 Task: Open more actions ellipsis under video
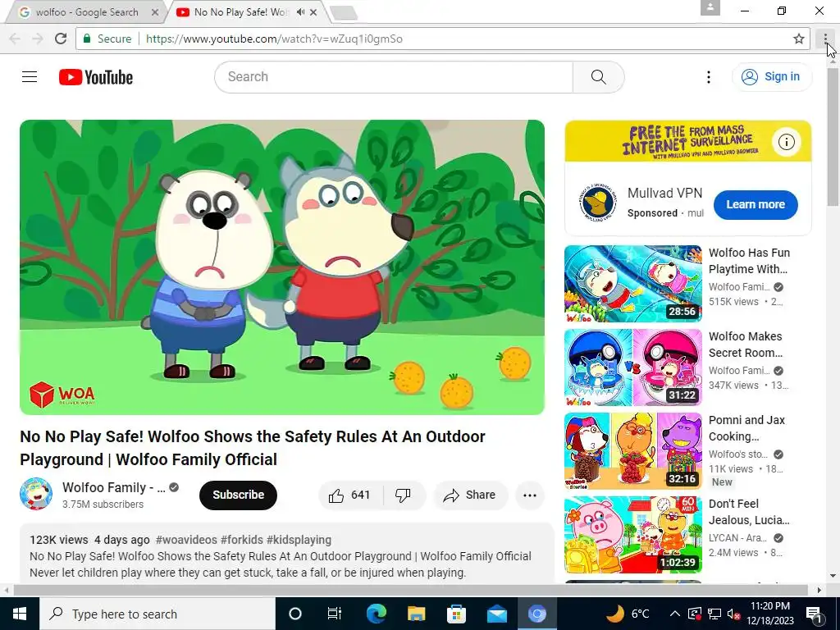click(x=530, y=495)
